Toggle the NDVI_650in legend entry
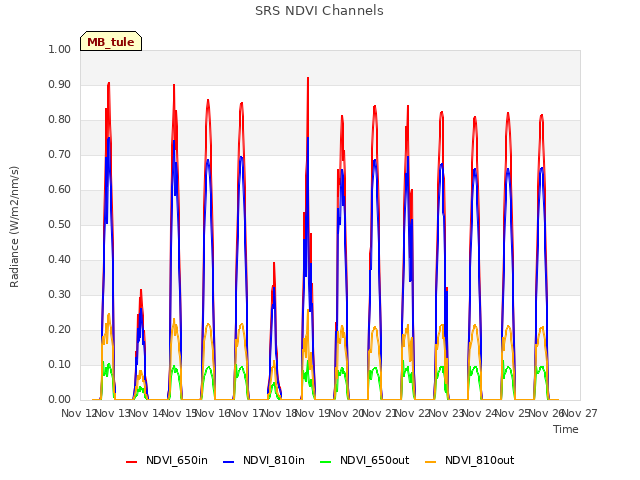 pyautogui.click(x=167, y=460)
